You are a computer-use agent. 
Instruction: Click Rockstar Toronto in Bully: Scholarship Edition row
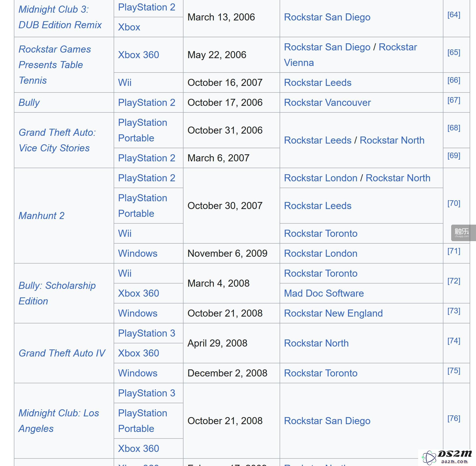click(320, 273)
